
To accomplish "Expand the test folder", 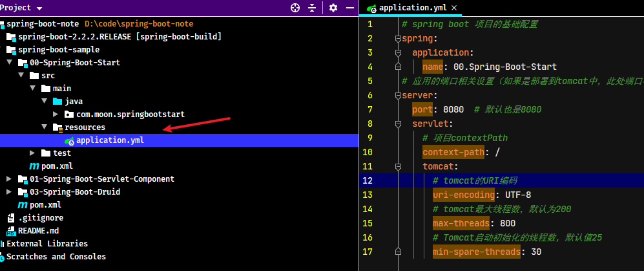I will click(32, 153).
